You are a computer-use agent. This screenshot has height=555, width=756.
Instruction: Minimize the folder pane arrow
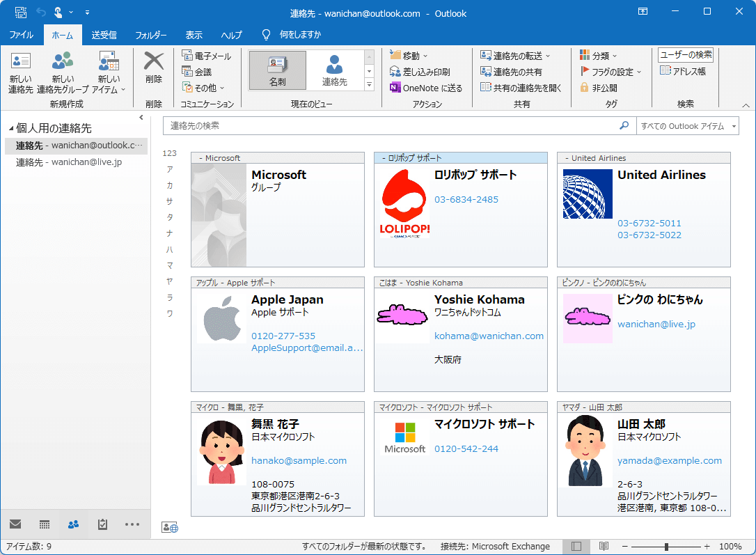tap(141, 118)
